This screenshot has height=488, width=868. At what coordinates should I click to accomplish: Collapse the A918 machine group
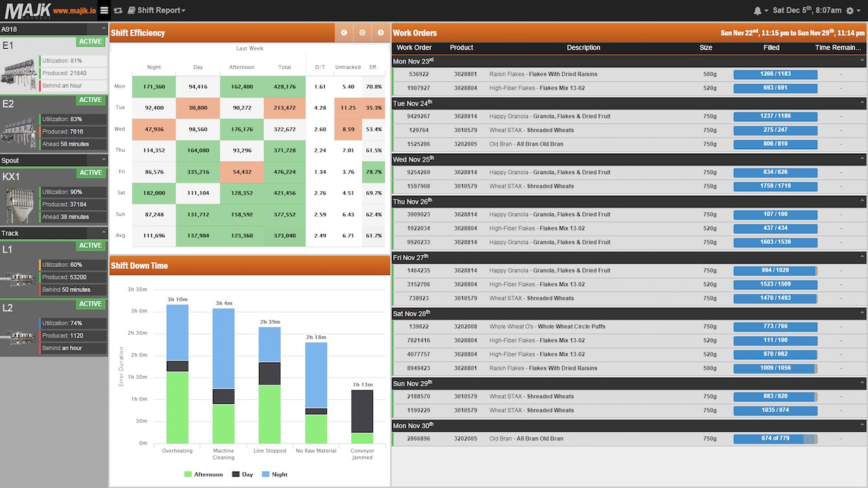(104, 29)
